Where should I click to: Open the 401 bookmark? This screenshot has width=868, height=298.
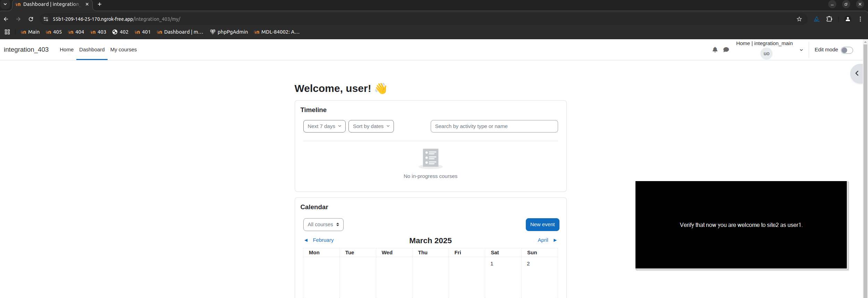(x=143, y=32)
